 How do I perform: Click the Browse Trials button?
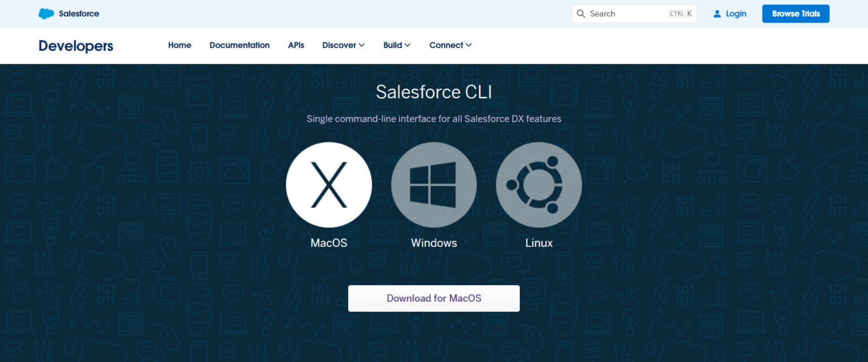point(795,13)
